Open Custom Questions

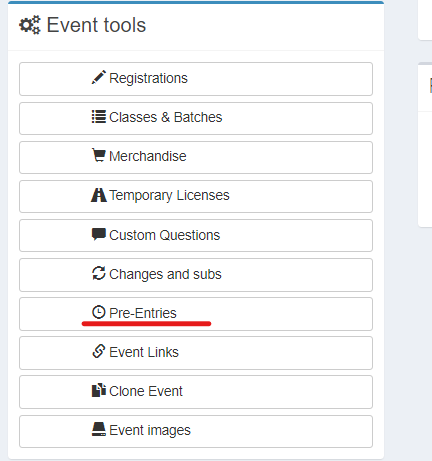pyautogui.click(x=196, y=235)
